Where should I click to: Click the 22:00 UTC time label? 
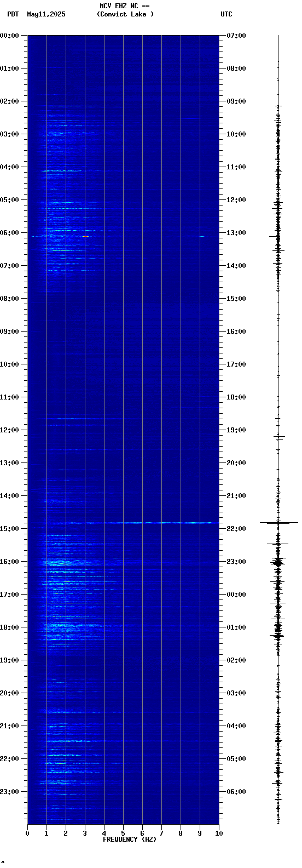click(236, 529)
